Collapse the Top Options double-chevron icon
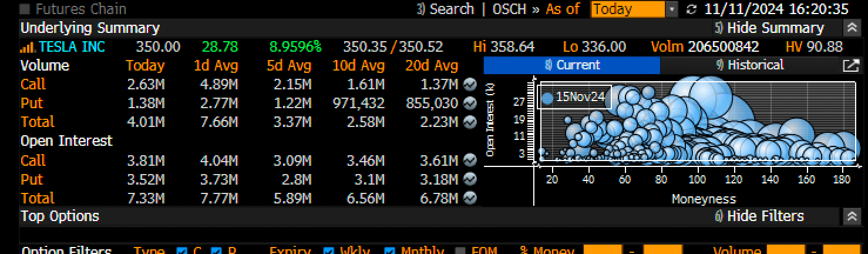 (x=852, y=216)
